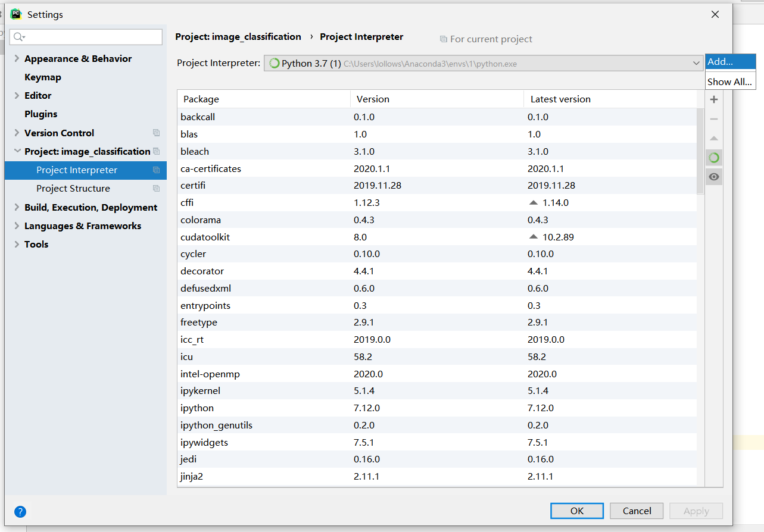Click the OK button
The height and width of the screenshot is (532, 764).
point(577,511)
